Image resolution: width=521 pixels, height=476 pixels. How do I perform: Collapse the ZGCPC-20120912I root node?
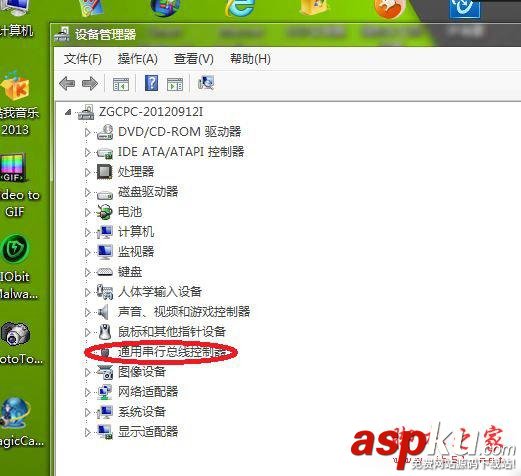point(68,112)
